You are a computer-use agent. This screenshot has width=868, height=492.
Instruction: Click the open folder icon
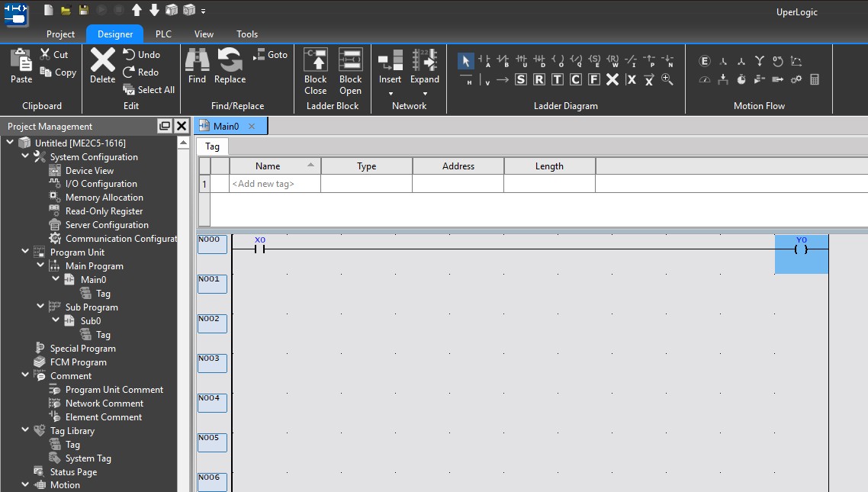(x=66, y=10)
